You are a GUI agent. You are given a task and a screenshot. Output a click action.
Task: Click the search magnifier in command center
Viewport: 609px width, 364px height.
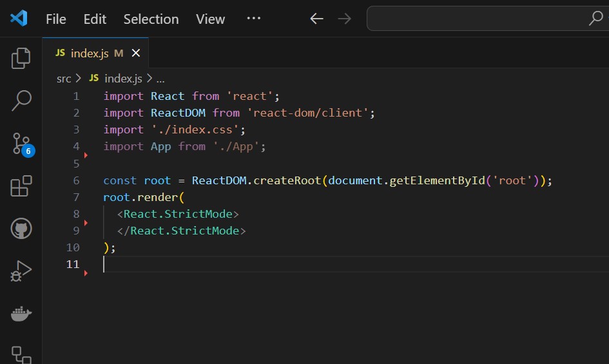click(x=595, y=19)
